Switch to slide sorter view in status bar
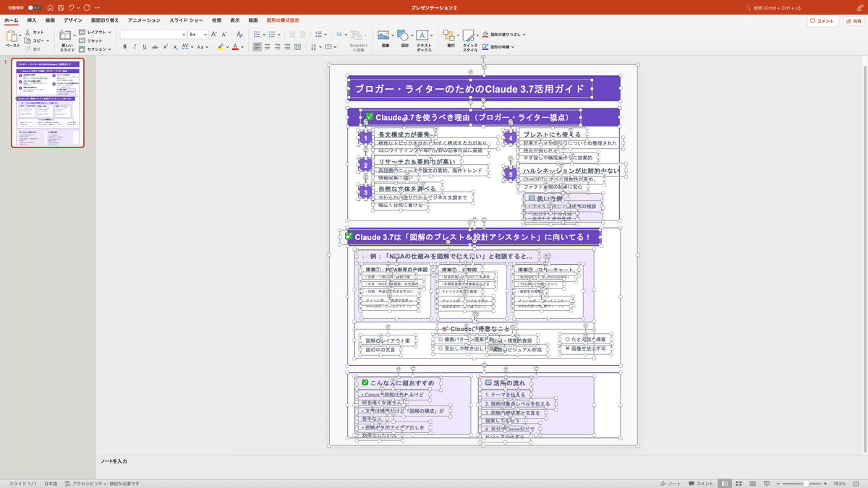Image resolution: width=868 pixels, height=488 pixels. [739, 481]
